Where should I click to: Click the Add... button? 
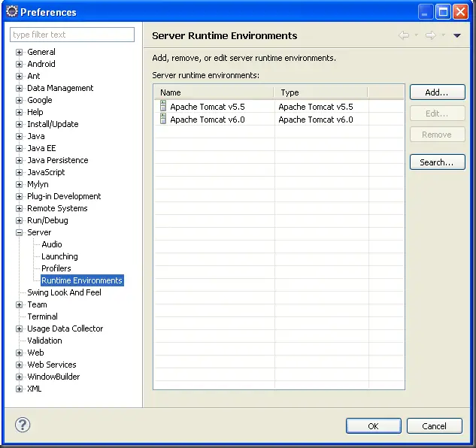click(x=437, y=92)
